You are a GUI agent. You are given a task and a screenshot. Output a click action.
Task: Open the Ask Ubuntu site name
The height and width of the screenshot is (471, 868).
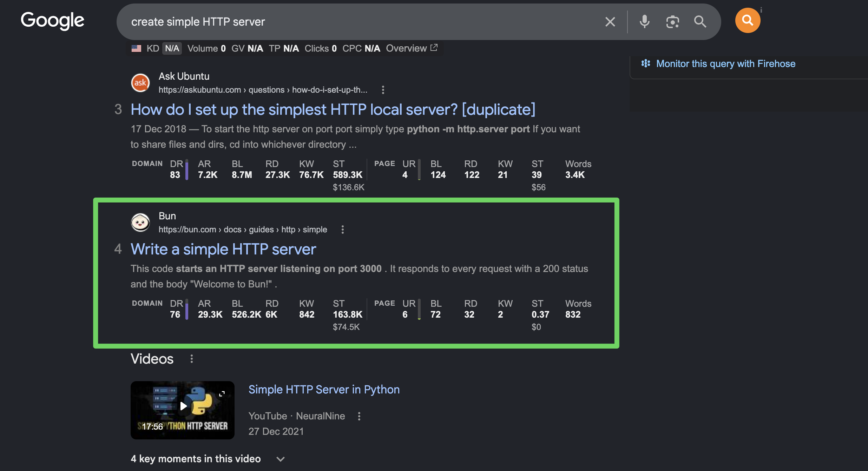(184, 76)
